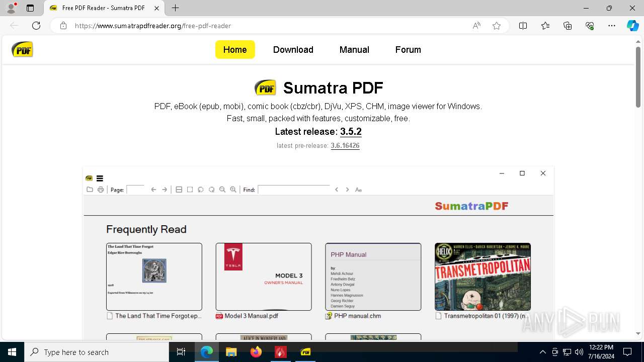Open Collections icon in toolbar

click(x=568, y=26)
